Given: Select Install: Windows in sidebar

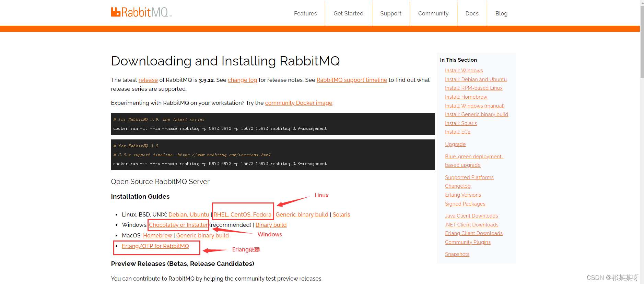Looking at the screenshot, I should click(x=464, y=71).
